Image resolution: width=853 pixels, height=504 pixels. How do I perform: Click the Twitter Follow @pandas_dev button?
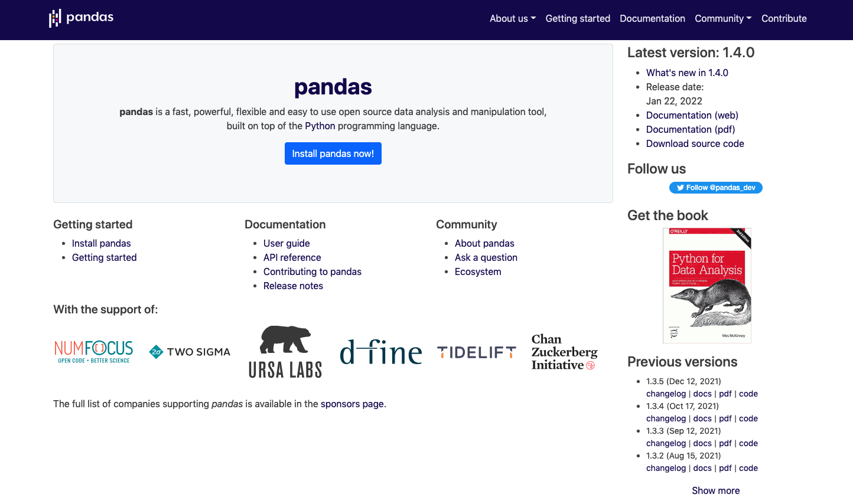(716, 188)
